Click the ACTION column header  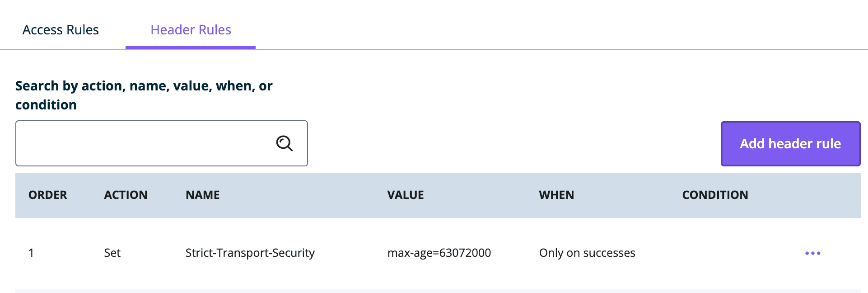point(126,195)
